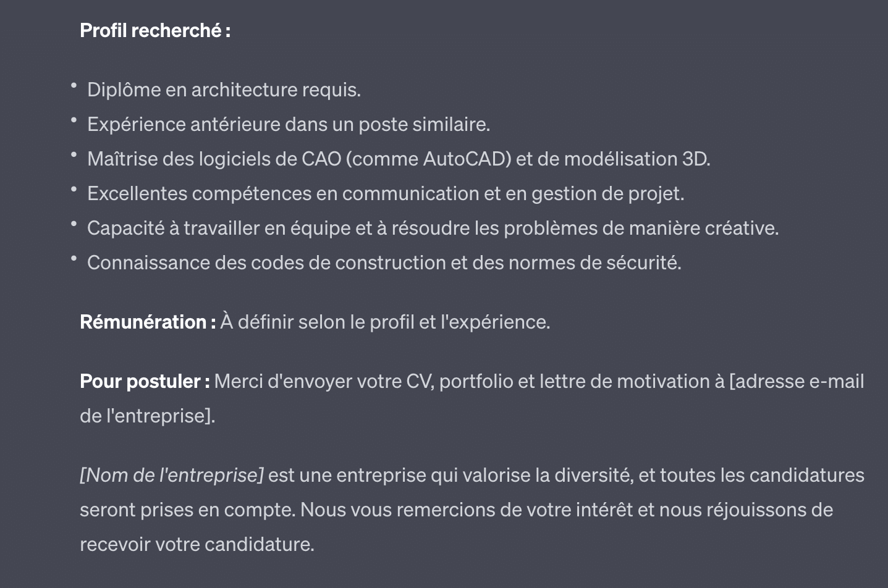
Task: Click the "Connaissance des codes de construction" line
Action: 266,263
